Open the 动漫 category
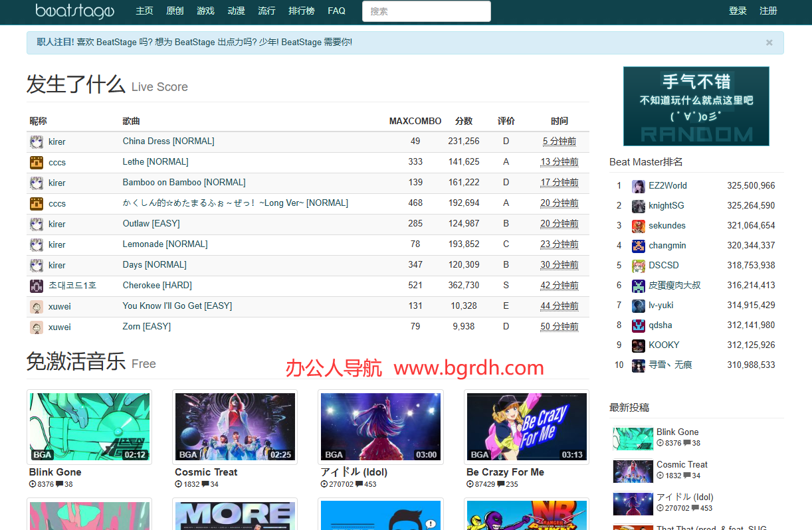Viewport: 812px width, 530px height. coord(236,11)
